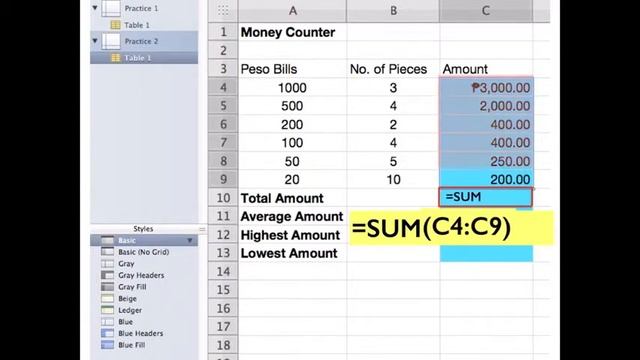Select Practice 2 sheet thumbnail icon

[x=111, y=41]
